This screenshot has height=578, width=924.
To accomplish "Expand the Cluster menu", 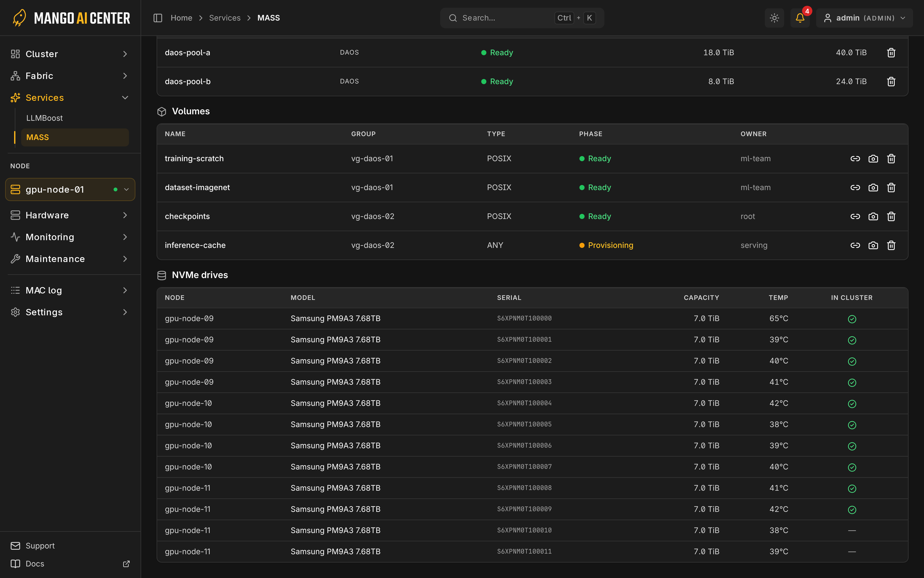I will point(70,54).
